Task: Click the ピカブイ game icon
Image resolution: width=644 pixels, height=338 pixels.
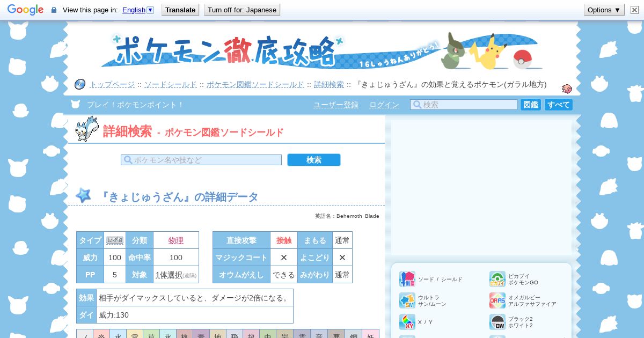Action: (x=497, y=279)
